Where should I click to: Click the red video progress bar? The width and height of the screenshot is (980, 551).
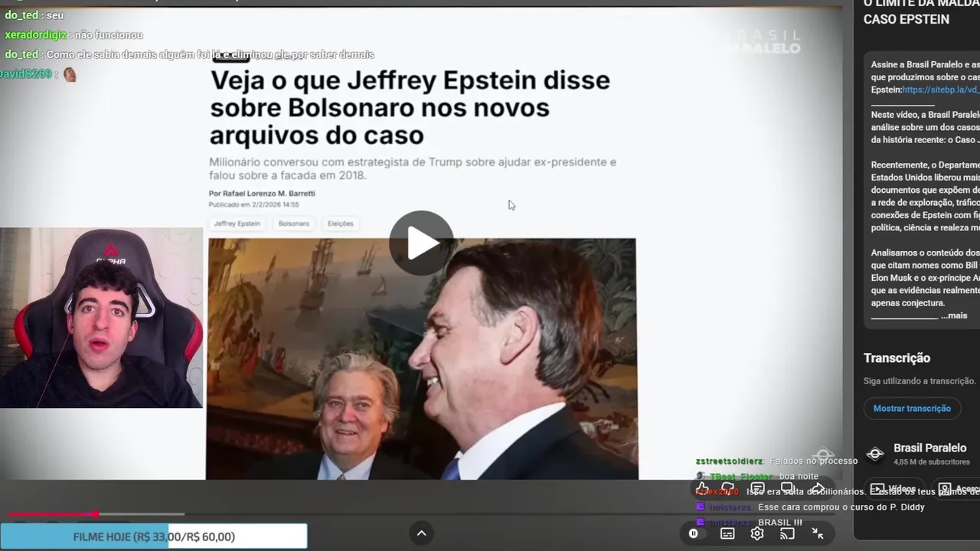[51, 514]
